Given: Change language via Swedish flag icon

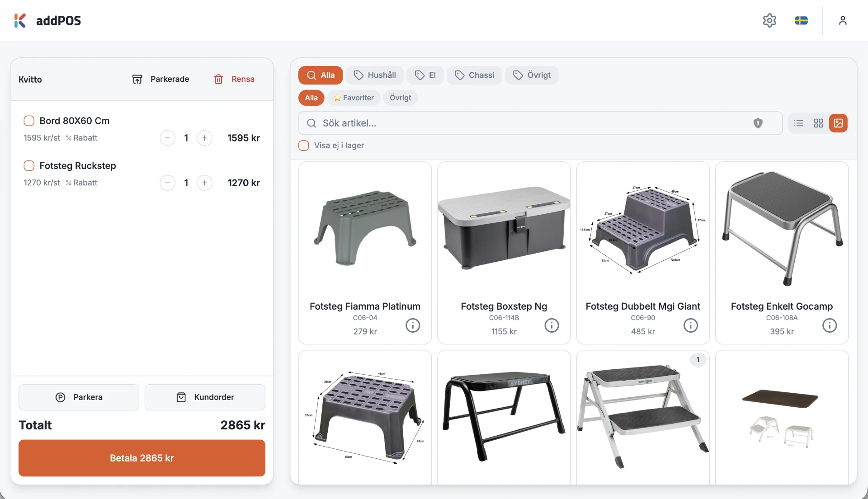Looking at the screenshot, I should pyautogui.click(x=801, y=20).
